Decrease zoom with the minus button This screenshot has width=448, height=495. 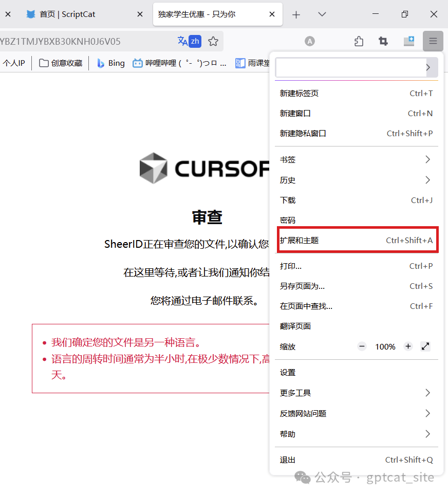(x=362, y=346)
